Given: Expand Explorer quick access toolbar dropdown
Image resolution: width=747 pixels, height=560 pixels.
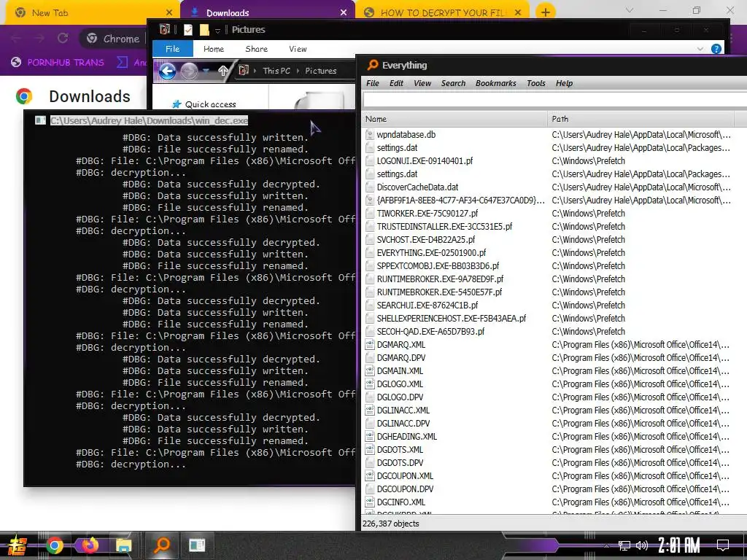Looking at the screenshot, I should [217, 31].
